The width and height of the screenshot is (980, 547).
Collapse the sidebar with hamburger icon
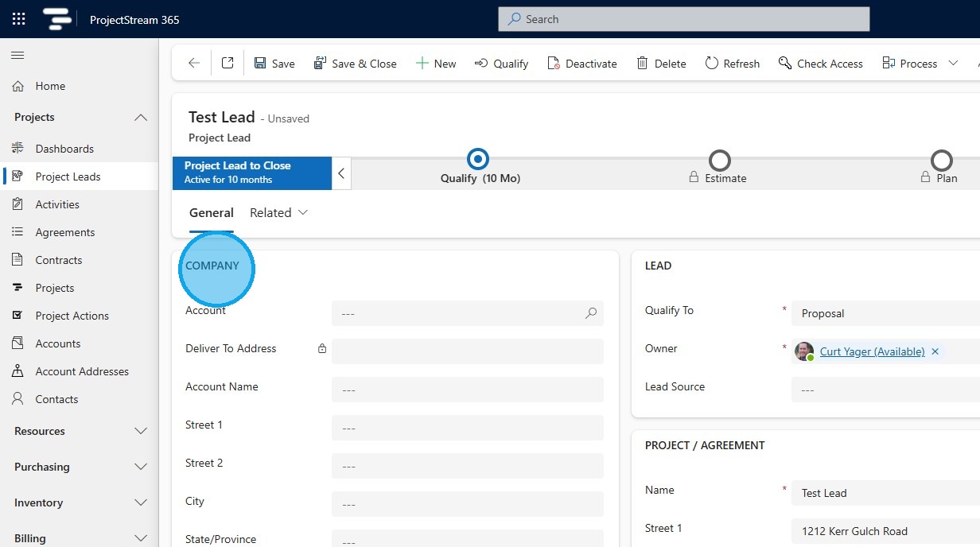[x=17, y=55]
